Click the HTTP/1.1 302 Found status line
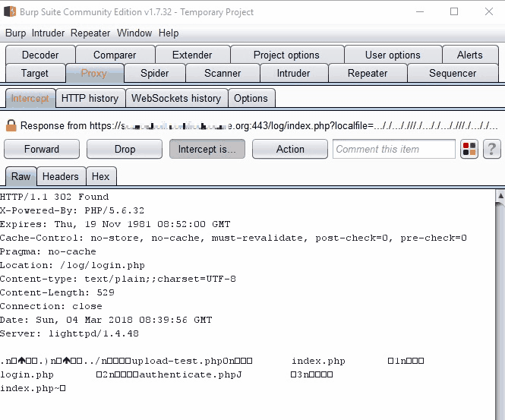 pyautogui.click(x=55, y=197)
